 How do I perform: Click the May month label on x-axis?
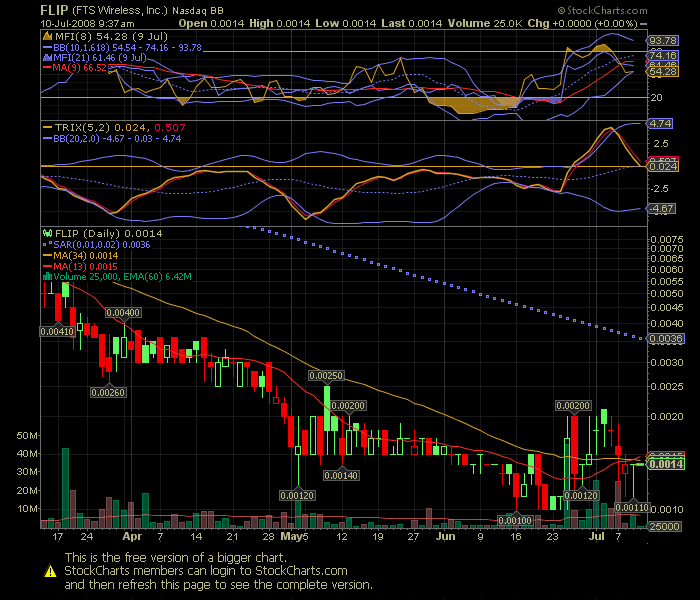coord(291,537)
